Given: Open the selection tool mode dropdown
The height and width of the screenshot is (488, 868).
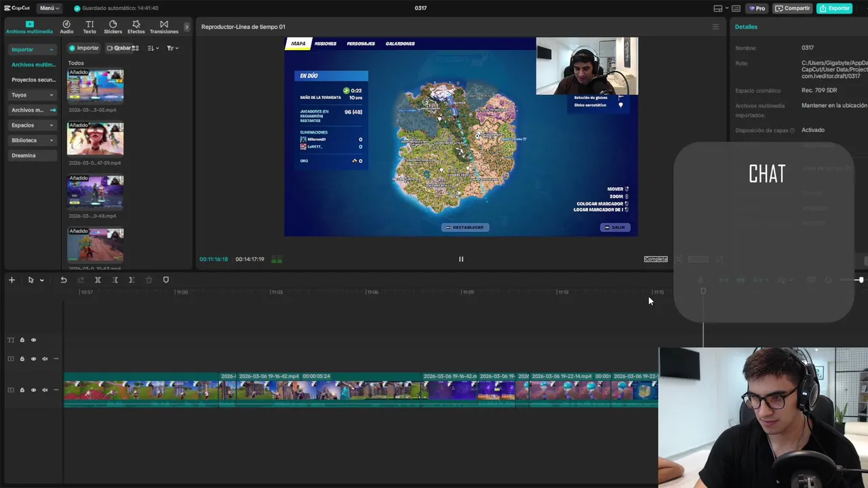Looking at the screenshot, I should [41, 280].
